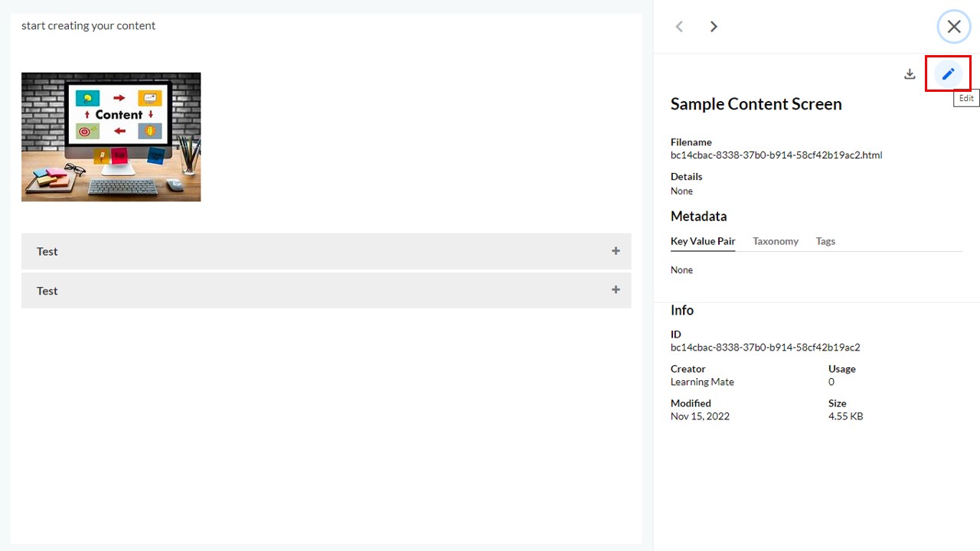
Task: Click the second Test accordion label
Action: click(47, 291)
